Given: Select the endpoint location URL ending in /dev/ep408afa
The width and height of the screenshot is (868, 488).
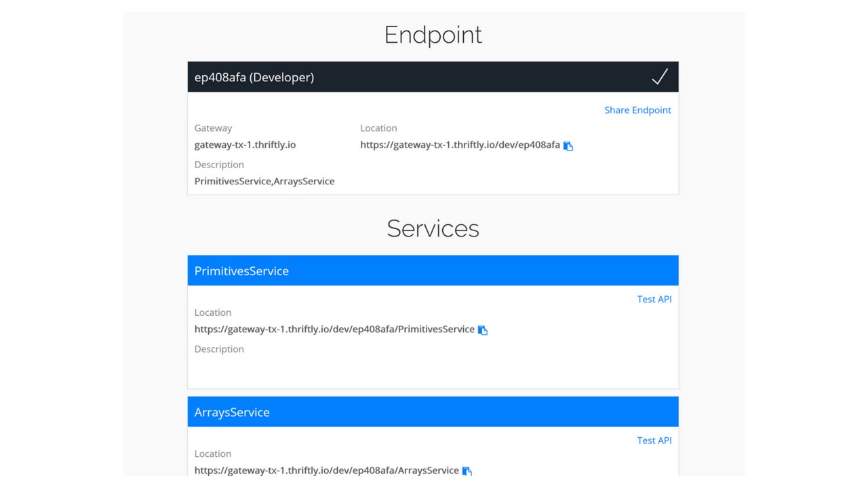Looking at the screenshot, I should click(460, 144).
